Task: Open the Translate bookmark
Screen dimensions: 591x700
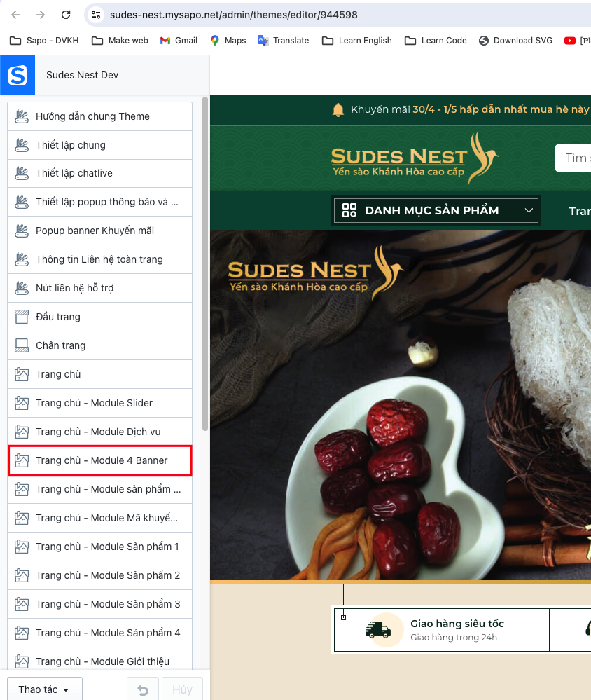Action: [283, 41]
